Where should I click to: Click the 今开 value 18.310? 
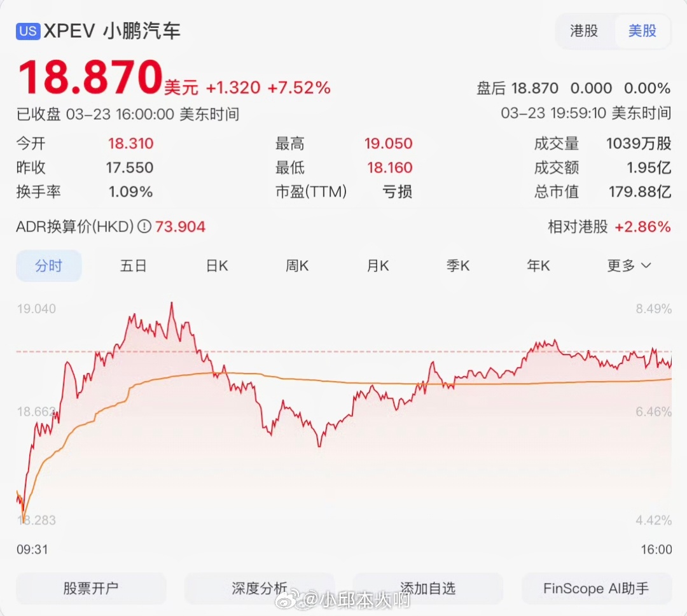130,143
